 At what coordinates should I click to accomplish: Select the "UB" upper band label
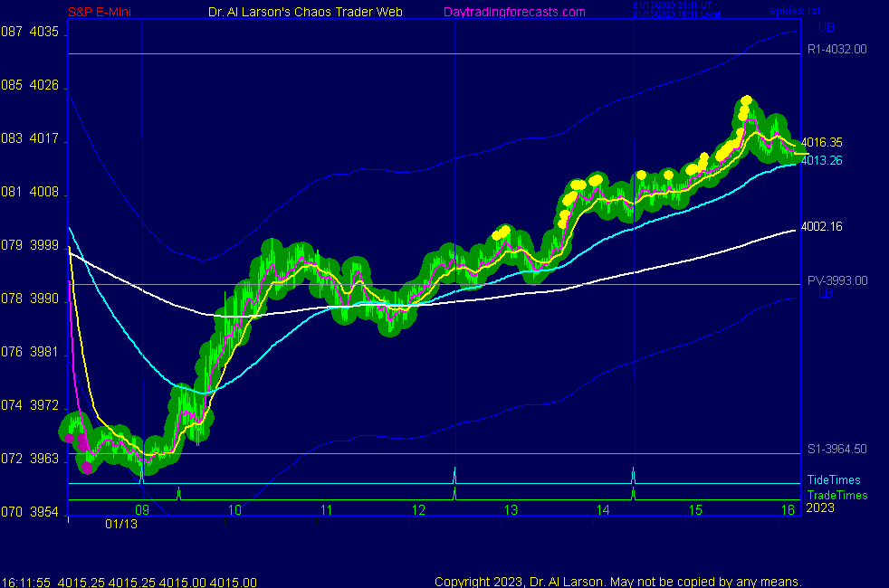[826, 27]
